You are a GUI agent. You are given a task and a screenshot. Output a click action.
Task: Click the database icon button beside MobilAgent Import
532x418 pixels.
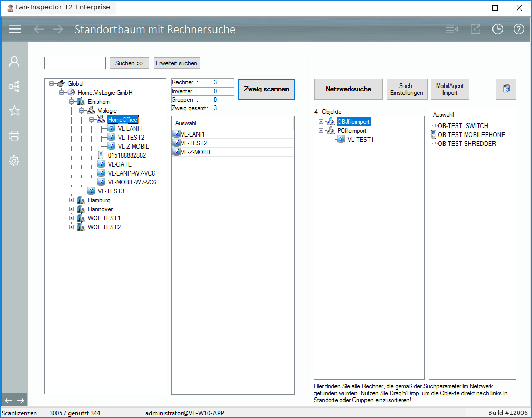pos(506,89)
